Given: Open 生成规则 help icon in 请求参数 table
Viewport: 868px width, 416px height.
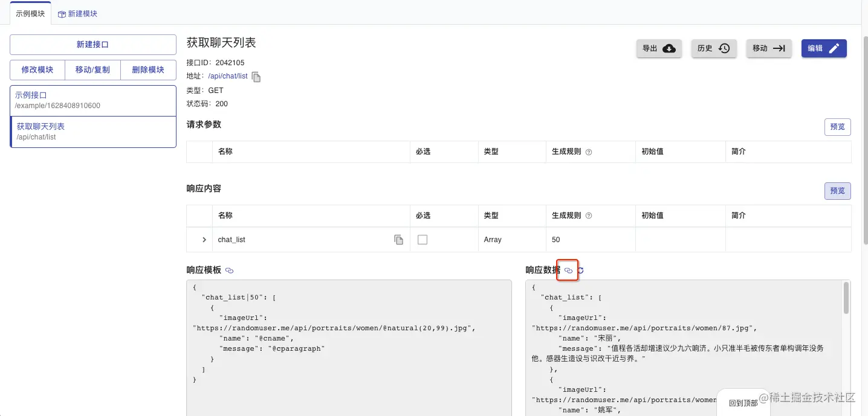Looking at the screenshot, I should point(589,152).
